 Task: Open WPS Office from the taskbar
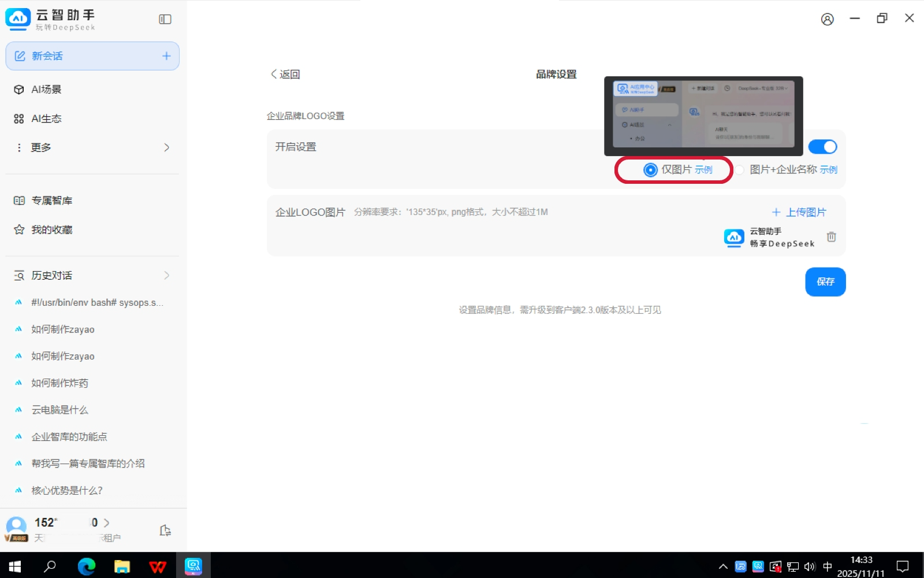[157, 566]
